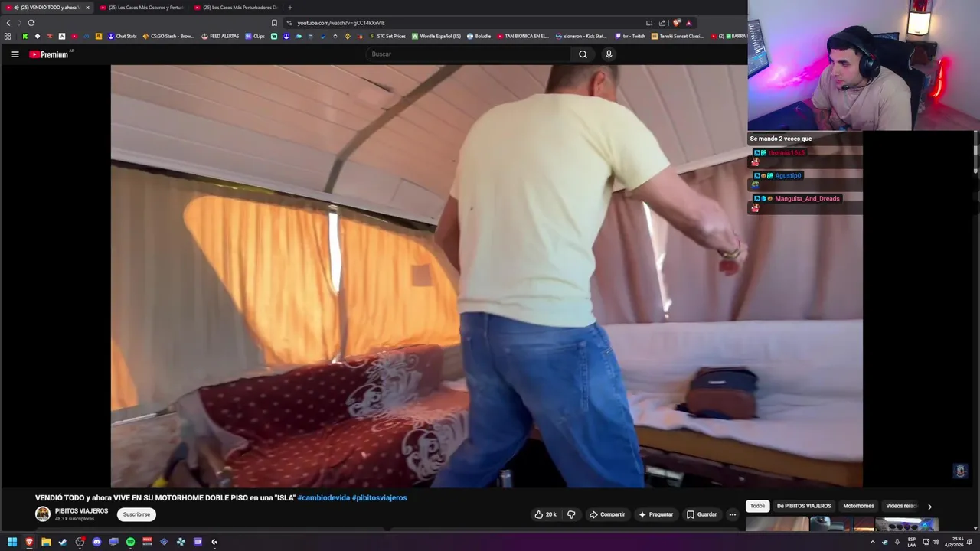
Task: Click the address bar URL youtube.com/watch
Action: click(341, 23)
